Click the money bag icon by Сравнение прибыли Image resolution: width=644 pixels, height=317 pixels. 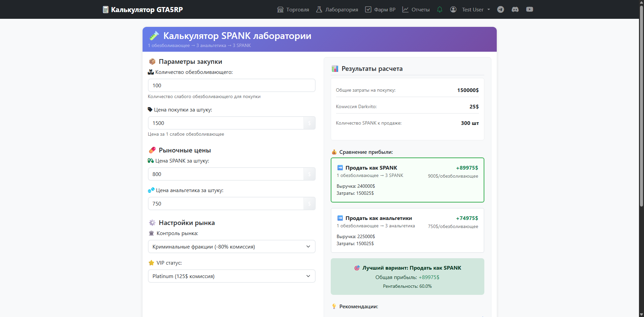tap(334, 152)
